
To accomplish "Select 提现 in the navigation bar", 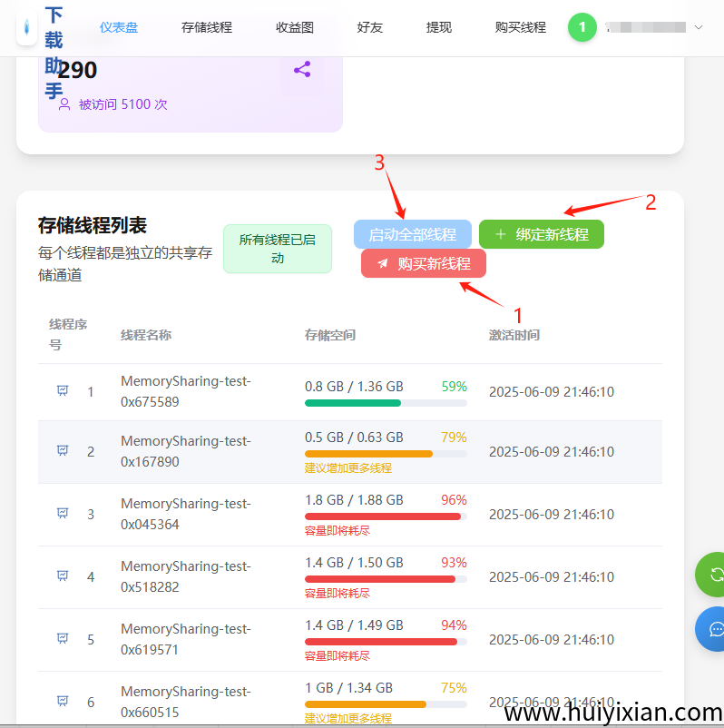I will [x=439, y=27].
